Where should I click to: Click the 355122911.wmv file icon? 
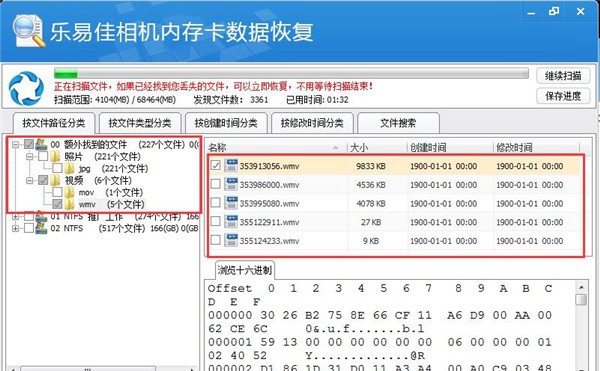(231, 222)
